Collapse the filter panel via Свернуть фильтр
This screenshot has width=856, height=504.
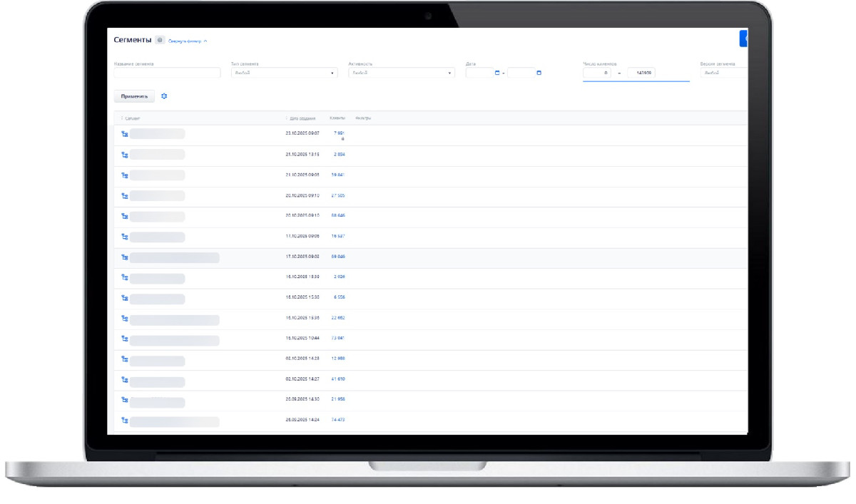(188, 41)
